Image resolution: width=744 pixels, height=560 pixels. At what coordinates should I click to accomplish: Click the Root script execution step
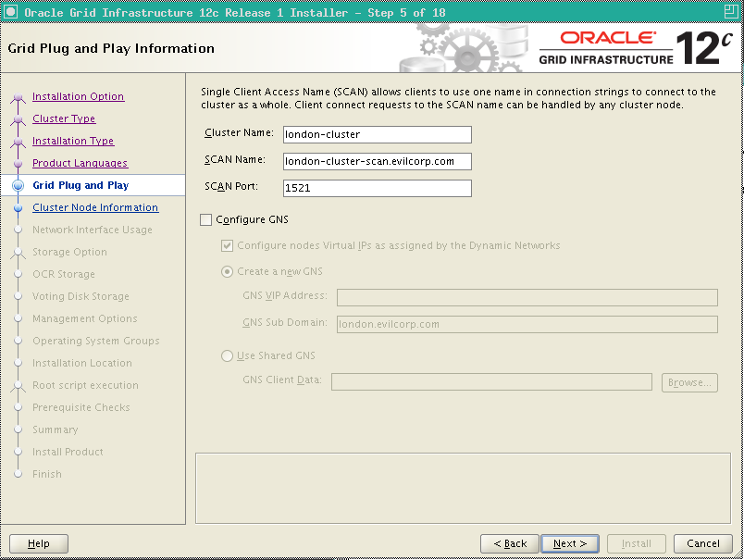85,385
